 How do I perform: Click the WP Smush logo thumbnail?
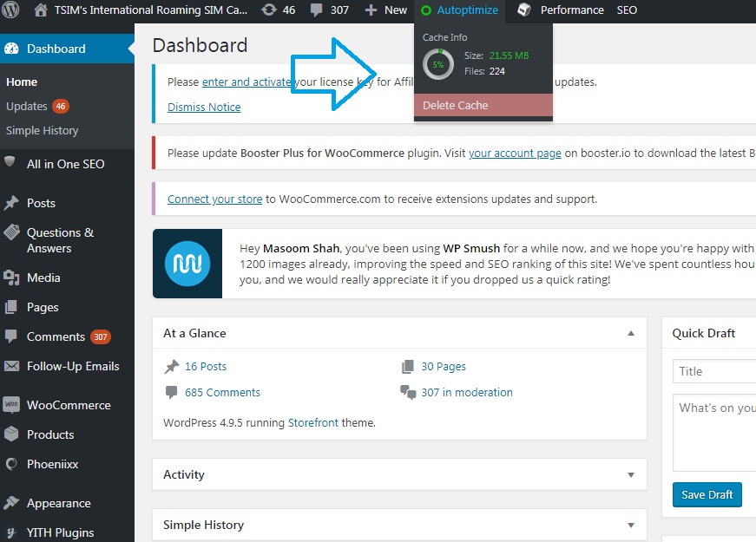tap(187, 264)
